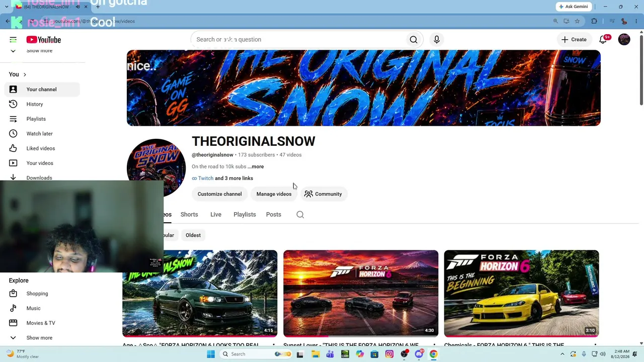Click the search magnifier button
644x362 pixels.
(x=414, y=40)
